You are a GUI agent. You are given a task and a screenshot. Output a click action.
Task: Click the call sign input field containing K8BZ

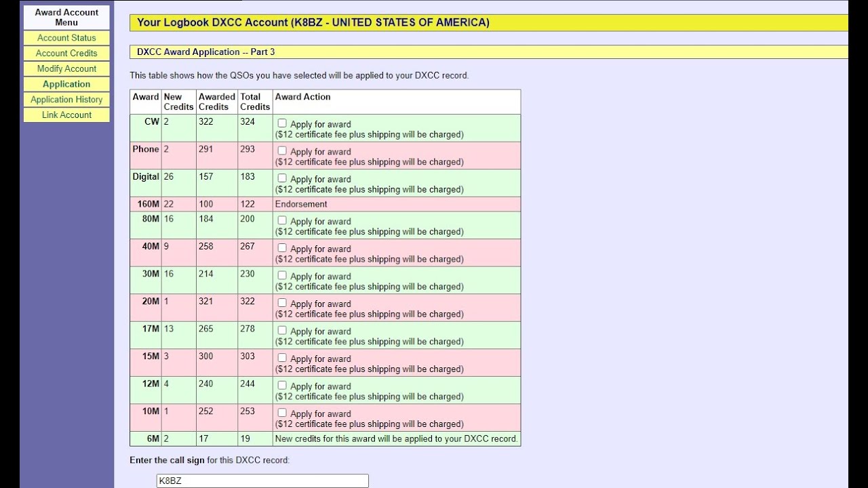(262, 481)
